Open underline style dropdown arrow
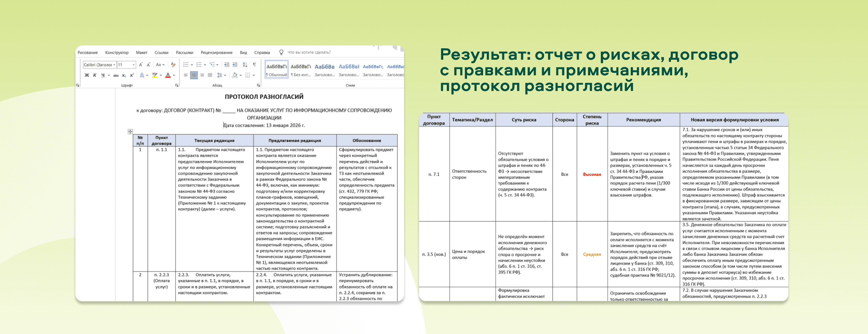 [x=109, y=75]
